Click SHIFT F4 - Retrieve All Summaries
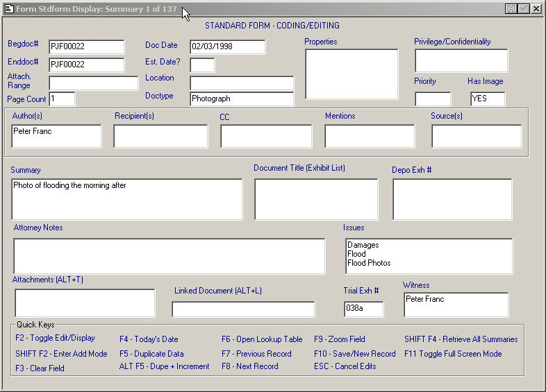Screen dimensions: 546x392 pos(461,339)
